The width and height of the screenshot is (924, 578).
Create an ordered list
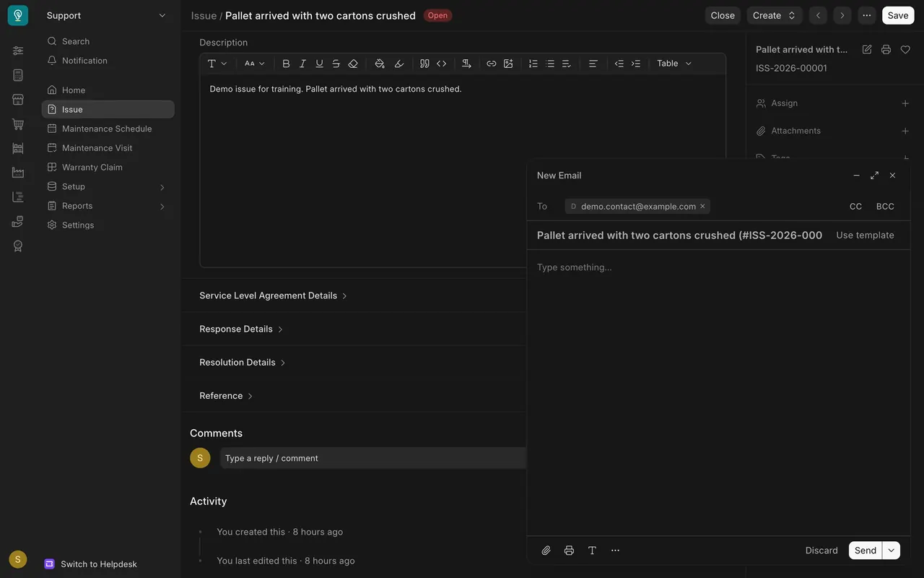pos(533,64)
